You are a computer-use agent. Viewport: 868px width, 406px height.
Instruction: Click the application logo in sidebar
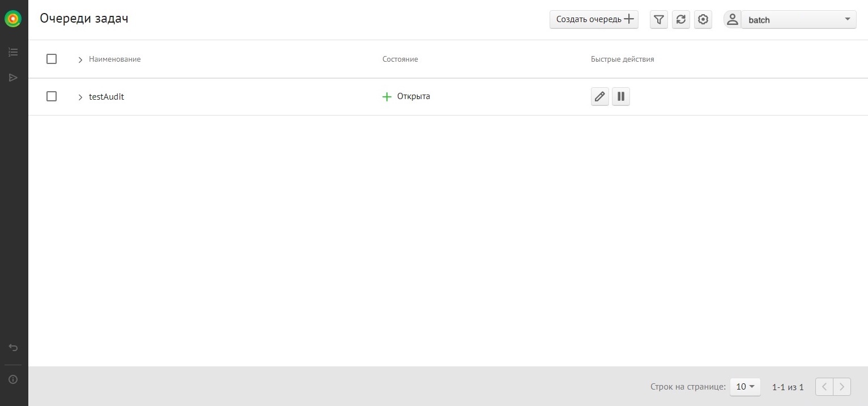point(12,19)
